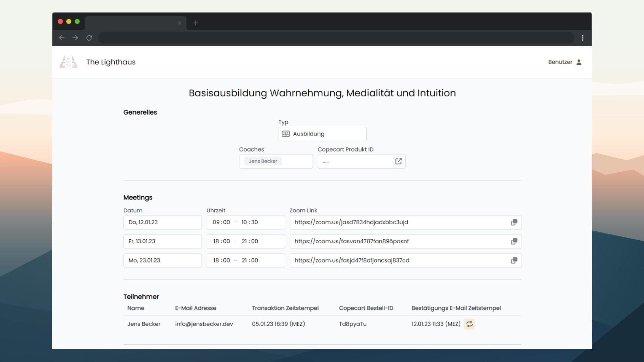
Task: Open a new browser tab
Action: click(x=196, y=23)
